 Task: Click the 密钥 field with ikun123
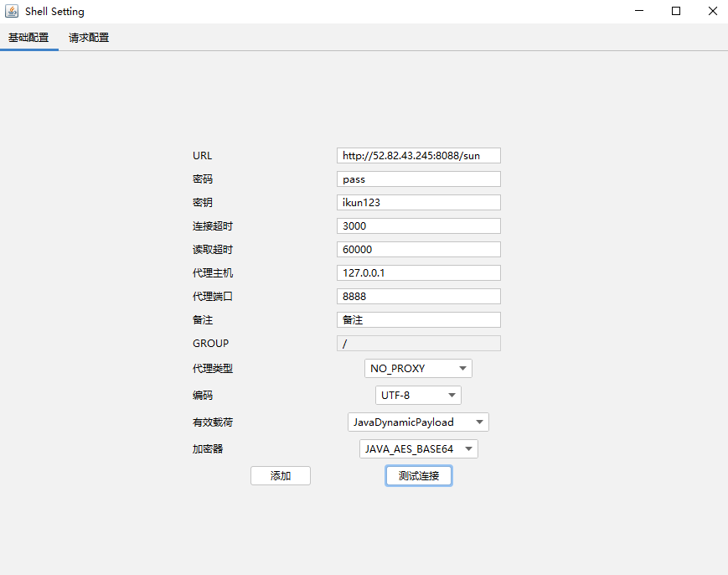[418, 203]
